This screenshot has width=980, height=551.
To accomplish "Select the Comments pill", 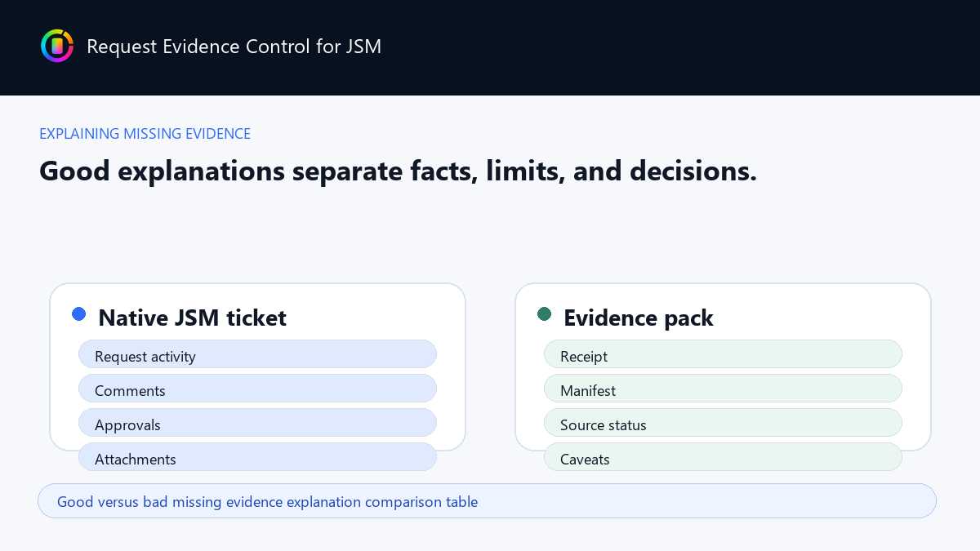I will click(257, 389).
